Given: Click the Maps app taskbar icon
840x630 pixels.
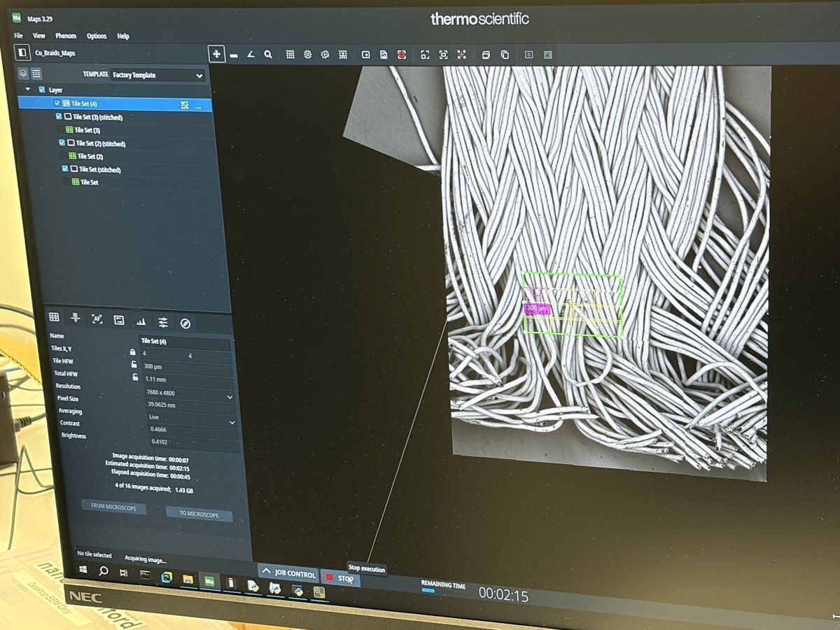Looking at the screenshot, I should (209, 580).
